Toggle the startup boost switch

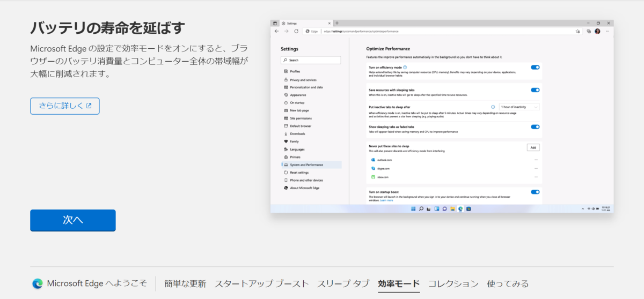tap(535, 192)
